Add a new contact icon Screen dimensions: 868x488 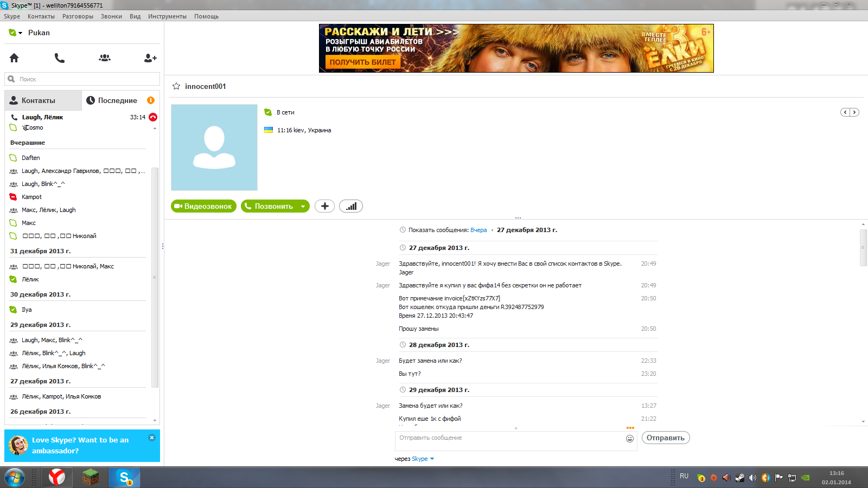tap(150, 58)
